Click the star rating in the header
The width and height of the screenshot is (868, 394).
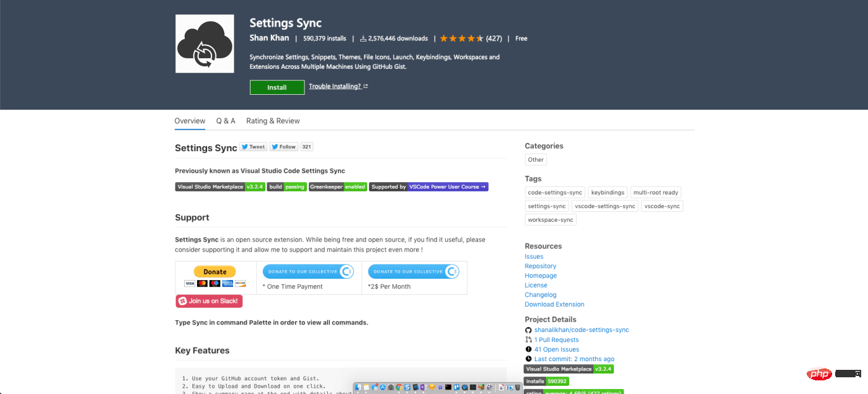click(x=462, y=38)
